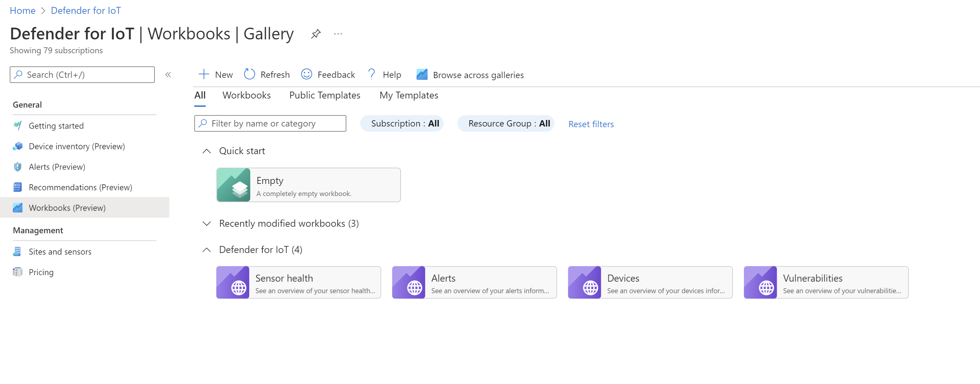Image resolution: width=980 pixels, height=384 pixels.
Task: Click the Reset filters link
Action: (591, 123)
